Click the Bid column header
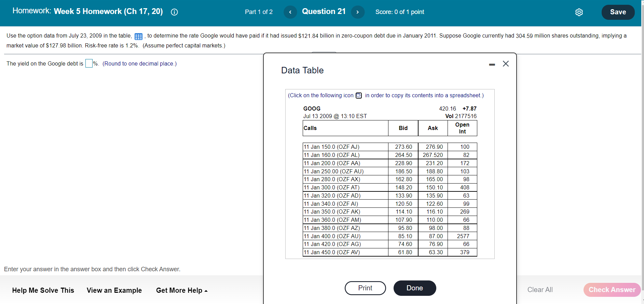644x304 pixels. pyautogui.click(x=403, y=128)
